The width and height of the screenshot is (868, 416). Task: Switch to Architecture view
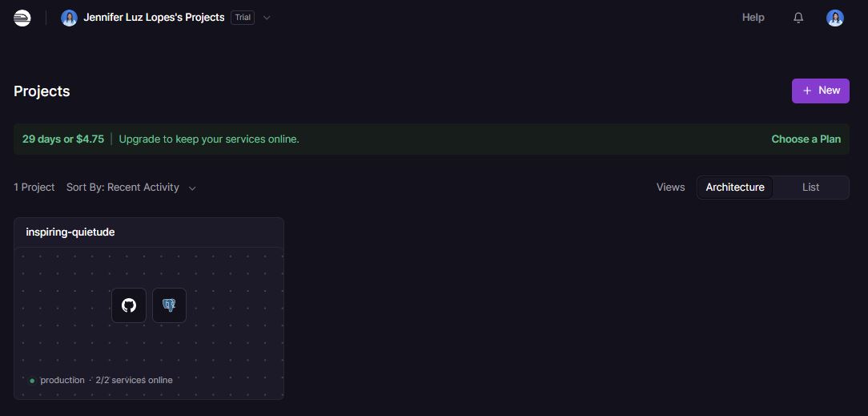click(734, 188)
